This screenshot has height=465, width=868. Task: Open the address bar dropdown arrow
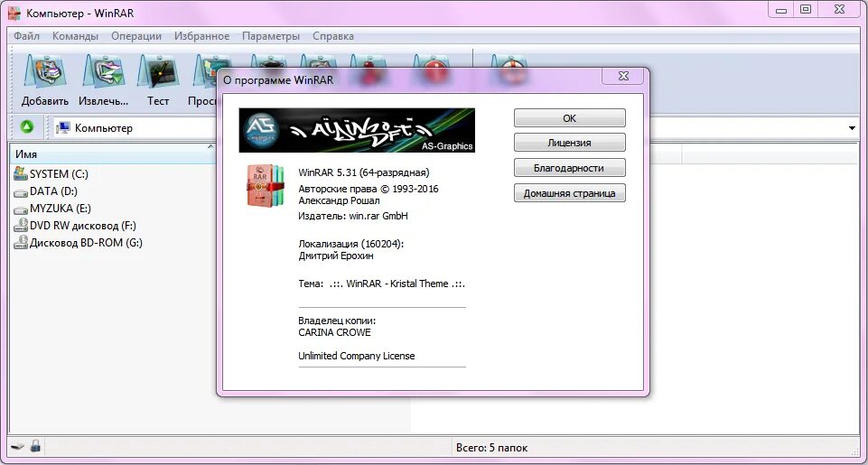click(x=852, y=128)
